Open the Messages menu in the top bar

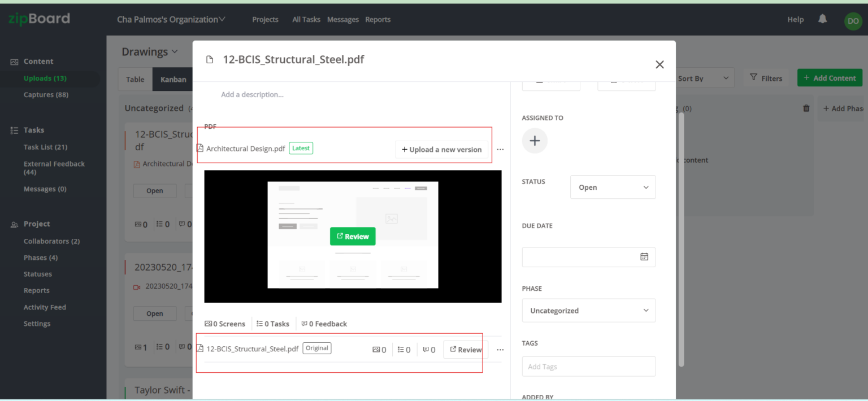(342, 19)
